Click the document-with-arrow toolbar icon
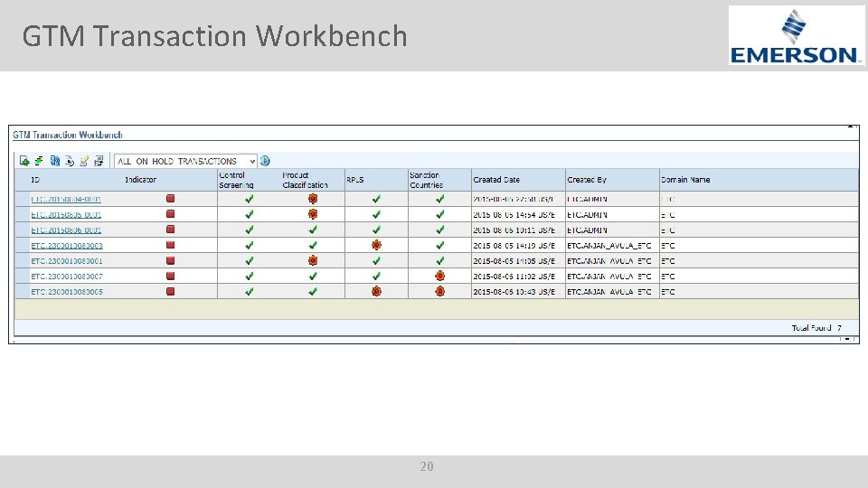This screenshot has width=868, height=488. tap(70, 161)
